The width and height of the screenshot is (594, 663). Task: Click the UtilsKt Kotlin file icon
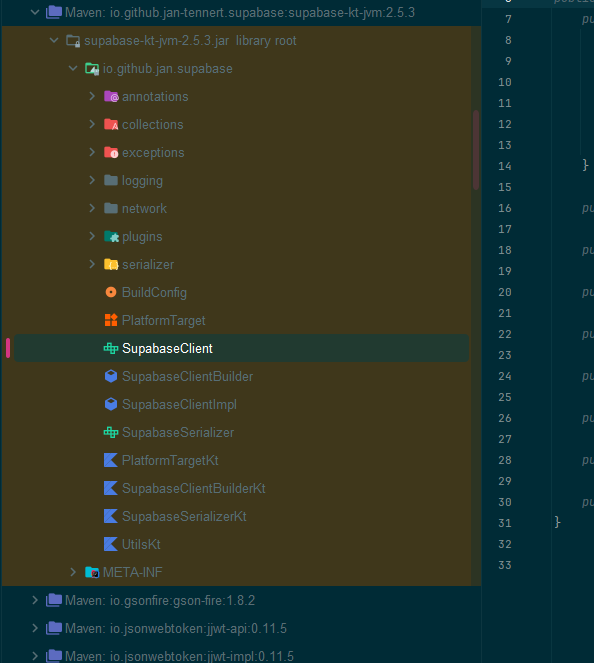[111, 544]
